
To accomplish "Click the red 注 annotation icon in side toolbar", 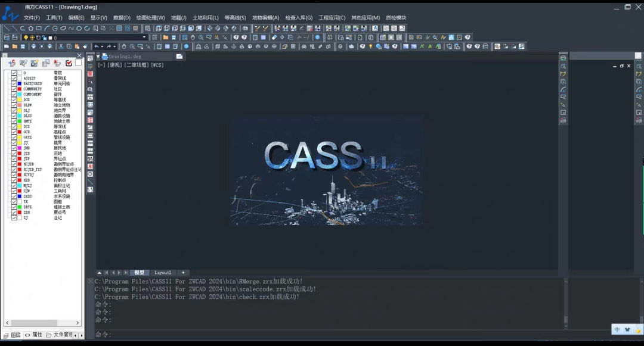I will [x=90, y=120].
